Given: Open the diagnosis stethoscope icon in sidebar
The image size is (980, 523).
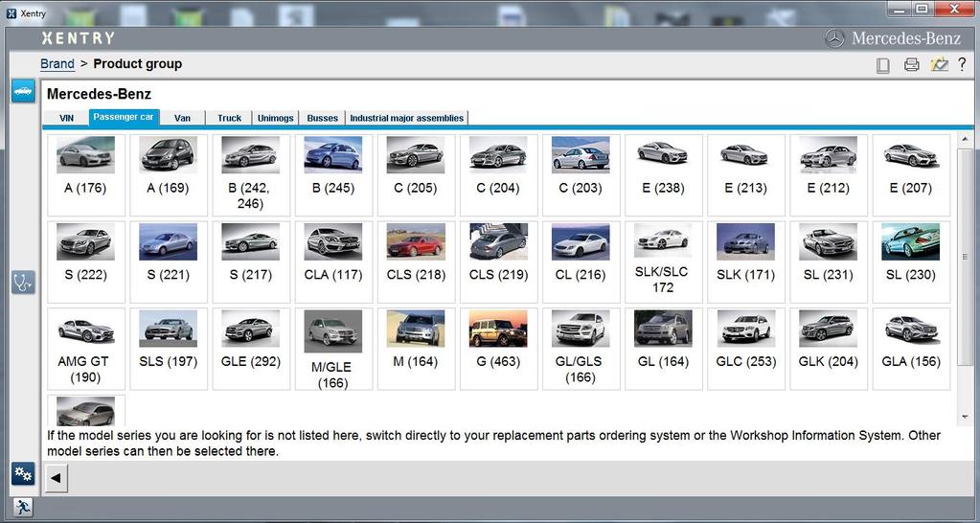Looking at the screenshot, I should point(23,284).
